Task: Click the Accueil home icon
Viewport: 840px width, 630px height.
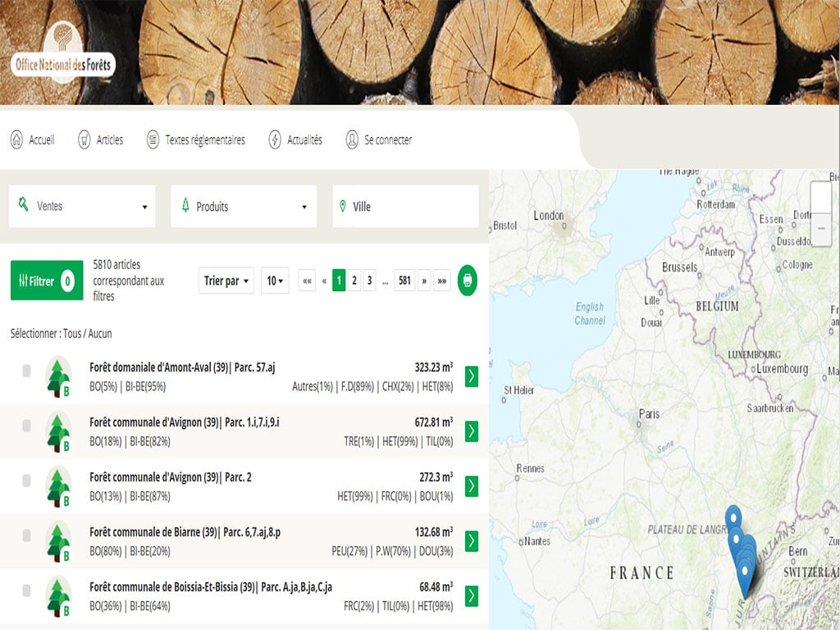Action: point(16,139)
